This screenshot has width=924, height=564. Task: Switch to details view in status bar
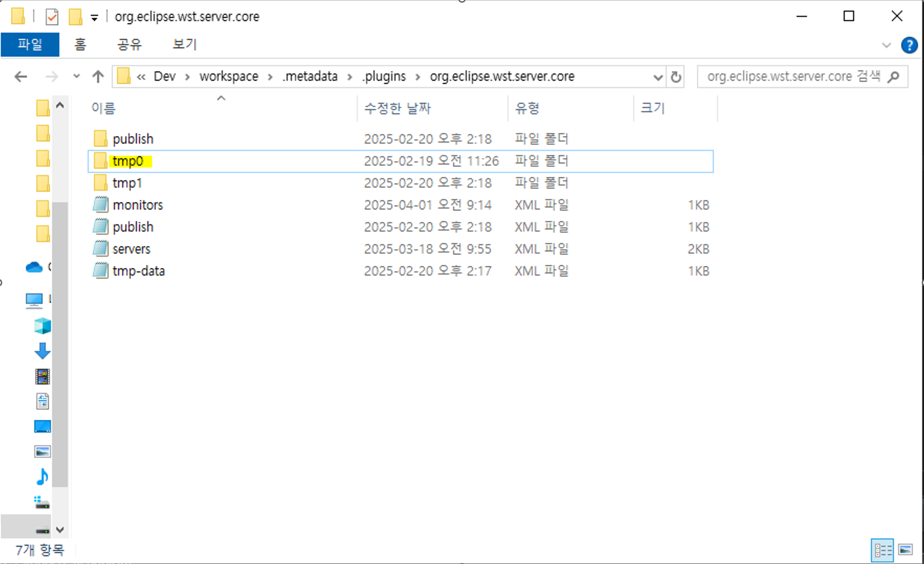882,550
